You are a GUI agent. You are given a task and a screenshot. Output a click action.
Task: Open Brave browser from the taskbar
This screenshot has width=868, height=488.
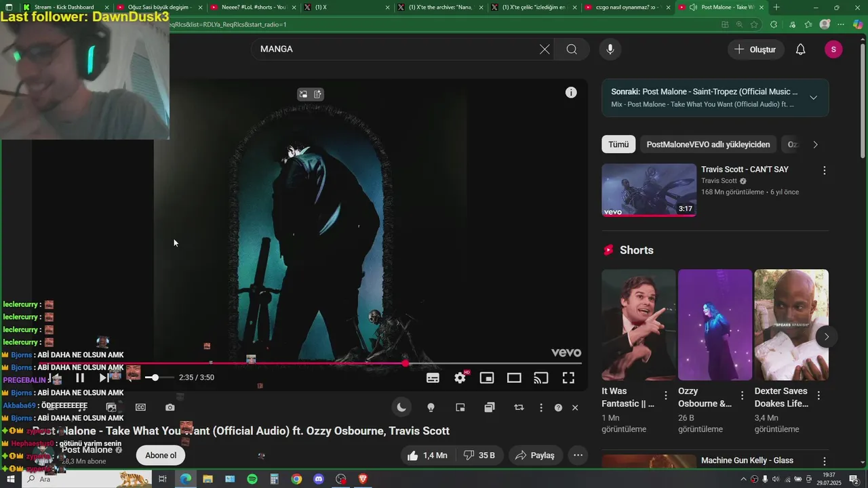[363, 479]
